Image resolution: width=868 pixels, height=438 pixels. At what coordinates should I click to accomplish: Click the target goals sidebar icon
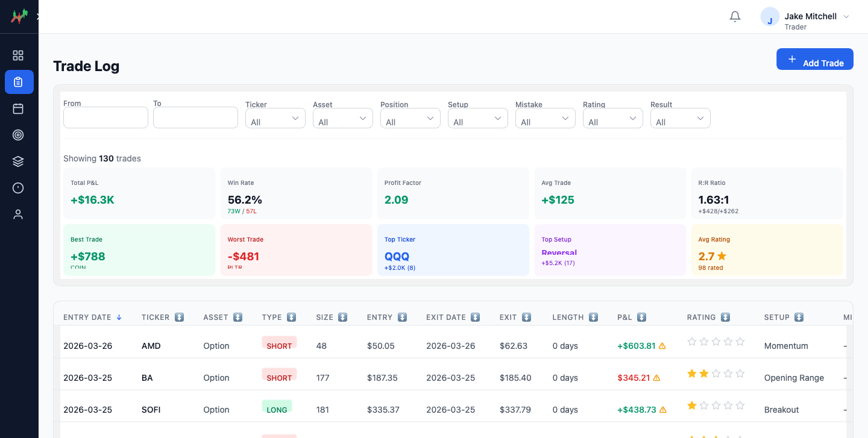18,135
